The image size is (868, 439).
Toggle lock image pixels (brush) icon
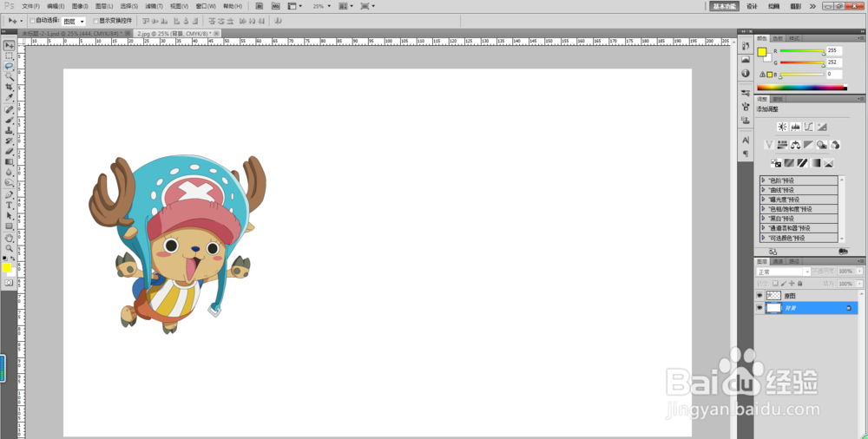784,284
